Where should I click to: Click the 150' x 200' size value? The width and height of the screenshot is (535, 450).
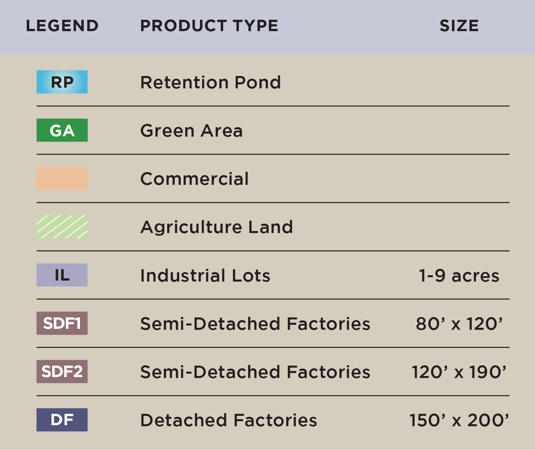tap(459, 420)
